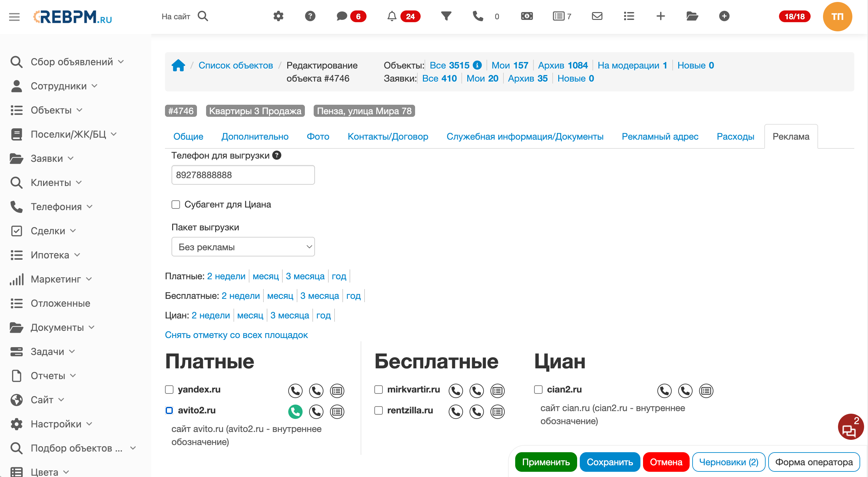Screen dimensions: 868x477
Task: Open Пакет выгрузки dropdown Без рекламы
Action: click(x=243, y=247)
